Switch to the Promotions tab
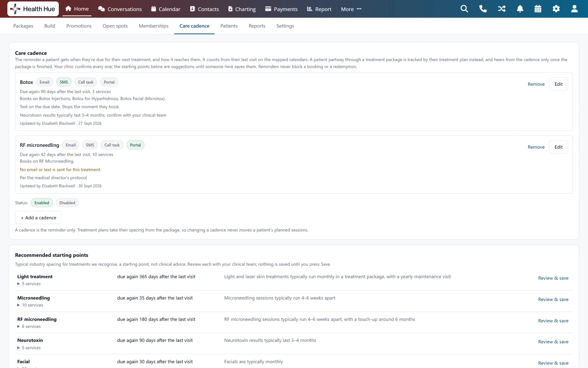Screen dimensions: 588x368 coord(79,26)
